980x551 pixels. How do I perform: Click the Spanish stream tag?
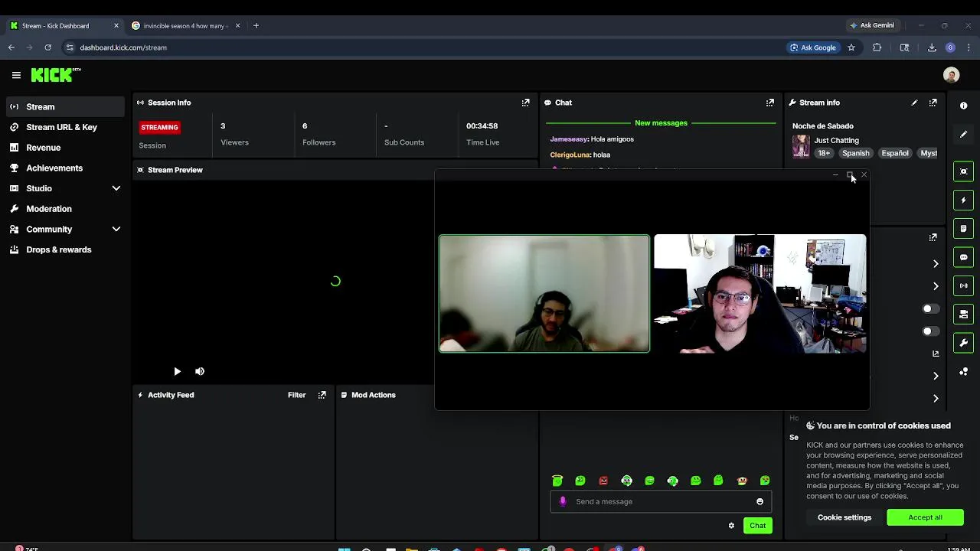[x=855, y=153]
